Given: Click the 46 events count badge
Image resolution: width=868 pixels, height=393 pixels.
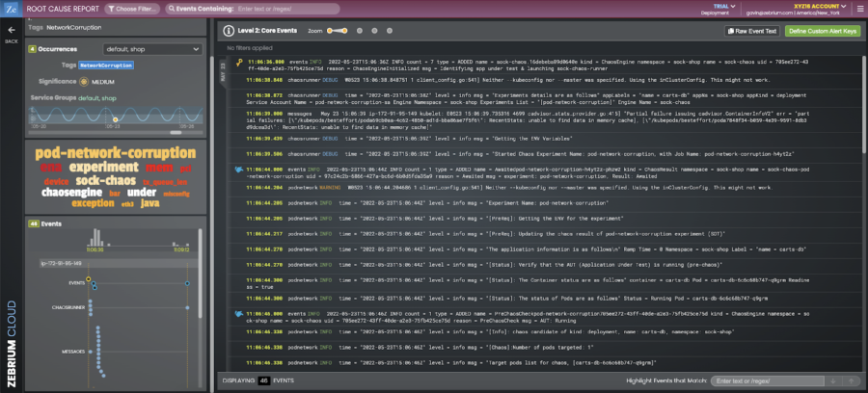Looking at the screenshot, I should [33, 223].
